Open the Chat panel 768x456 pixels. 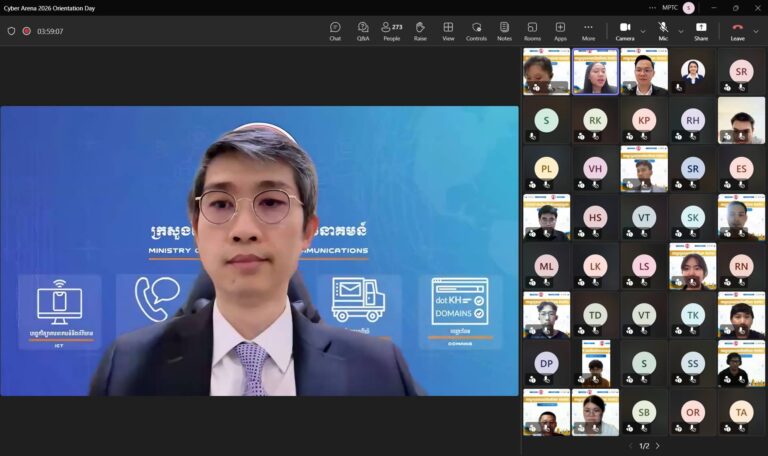[335, 31]
